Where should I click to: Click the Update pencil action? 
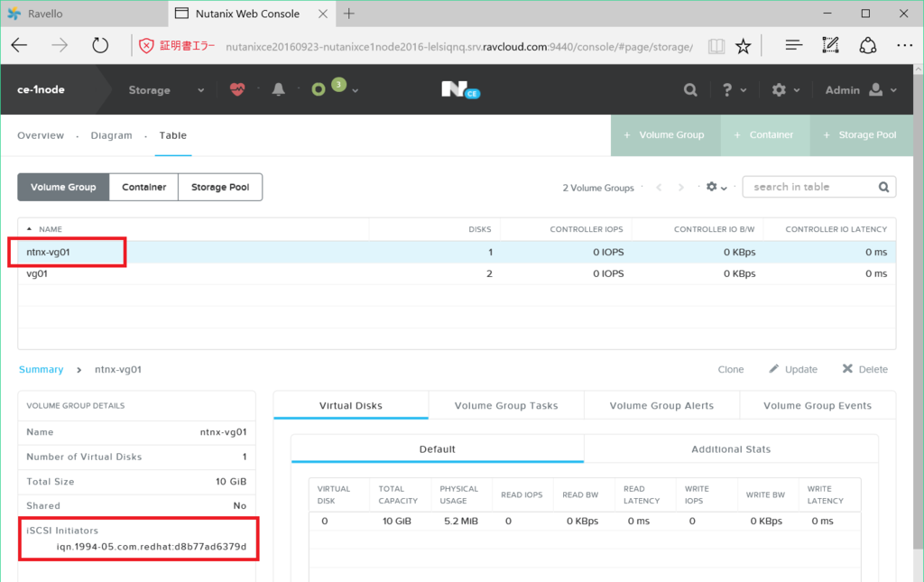(x=793, y=369)
